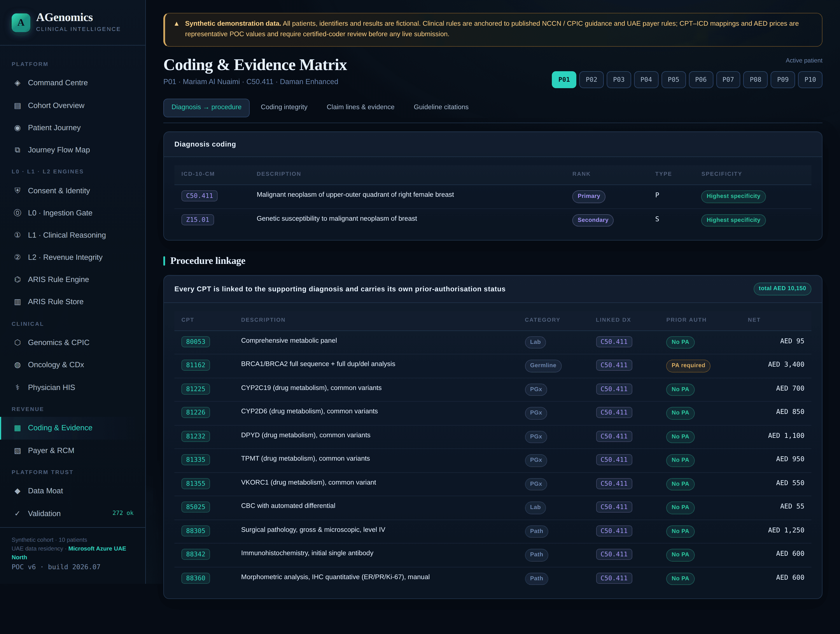Click the Oncology & CDx icon
Screen dimensions: 840x634
pos(17,365)
